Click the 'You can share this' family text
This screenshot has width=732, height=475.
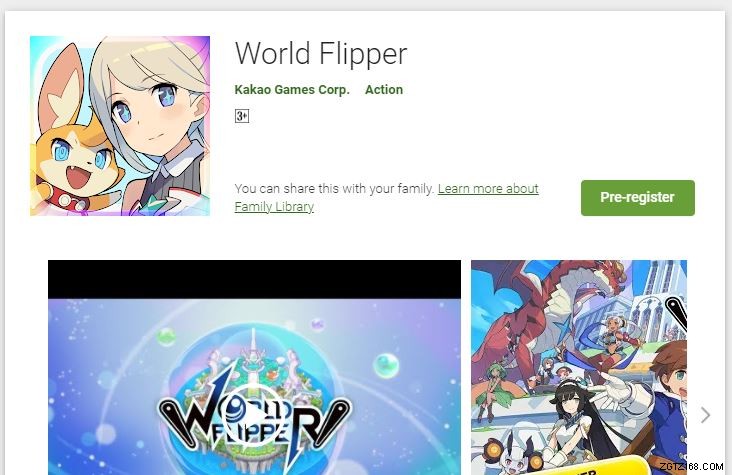pos(335,189)
